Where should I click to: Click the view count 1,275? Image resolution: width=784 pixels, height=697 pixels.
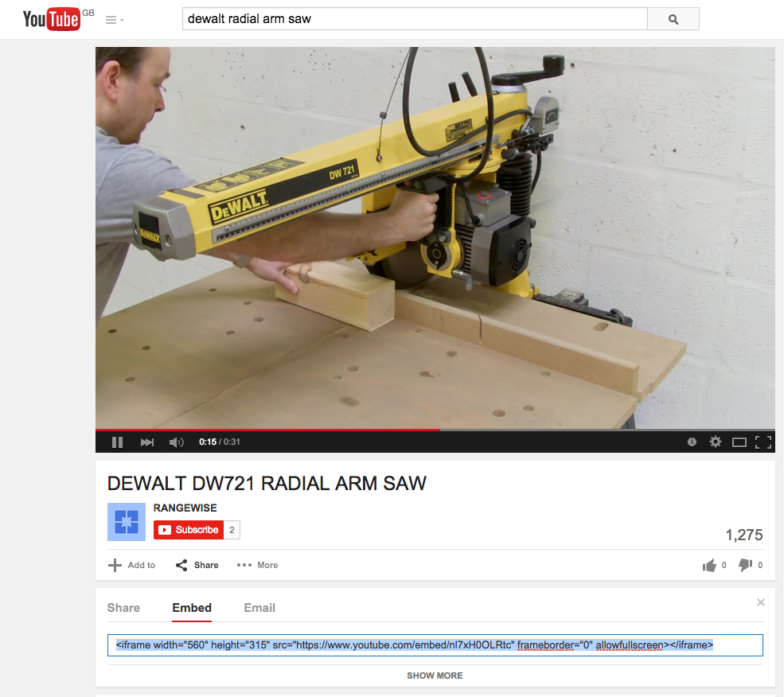click(x=744, y=535)
